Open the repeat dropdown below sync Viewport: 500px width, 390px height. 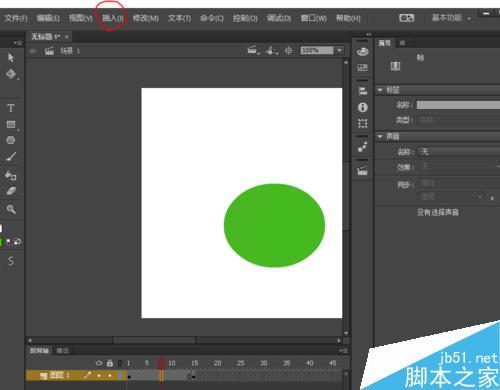tap(451, 197)
